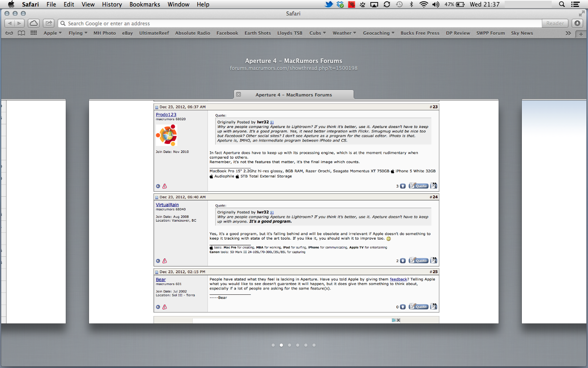Close the Aperture 4 tab
Screen dimensions: 588x368
[x=238, y=94]
